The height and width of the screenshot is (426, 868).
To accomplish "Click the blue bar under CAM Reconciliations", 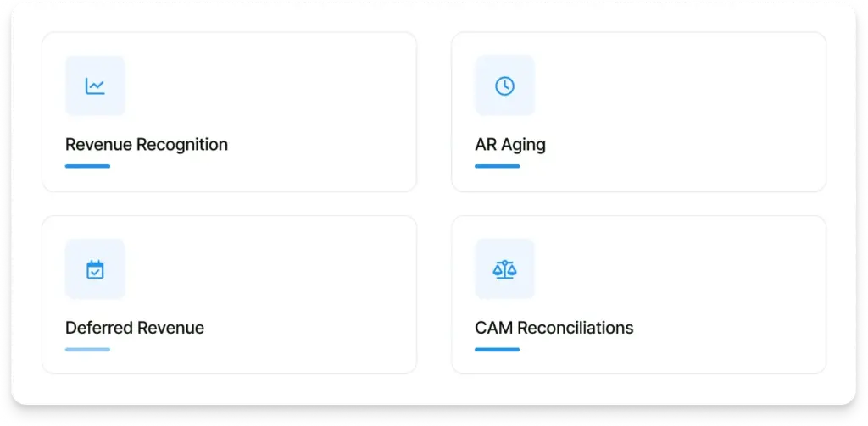I will (497, 350).
